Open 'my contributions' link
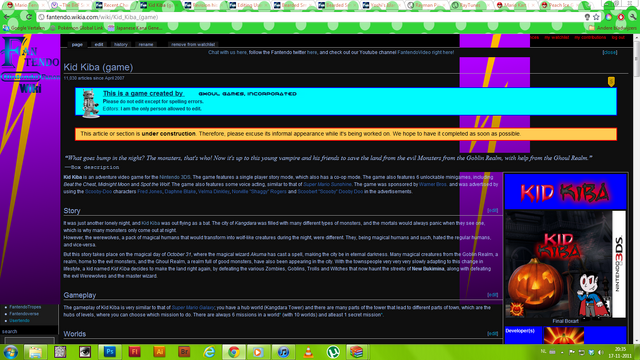640x360 pixels. [590, 38]
